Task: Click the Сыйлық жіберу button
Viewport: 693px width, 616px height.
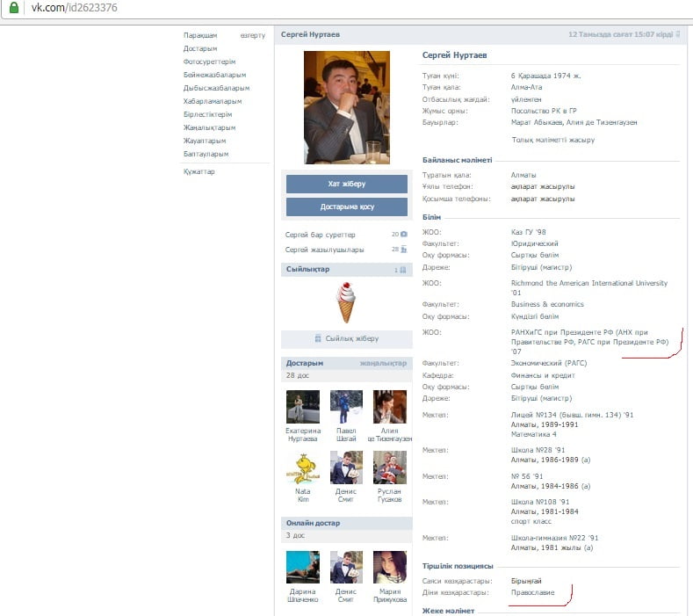Action: click(x=346, y=338)
